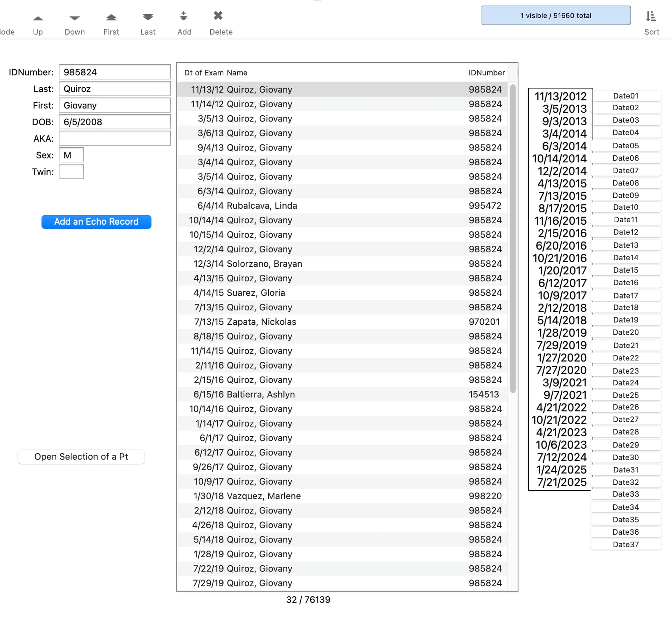
Task: Click the Down arrow toolbar icon
Action: coord(75,18)
